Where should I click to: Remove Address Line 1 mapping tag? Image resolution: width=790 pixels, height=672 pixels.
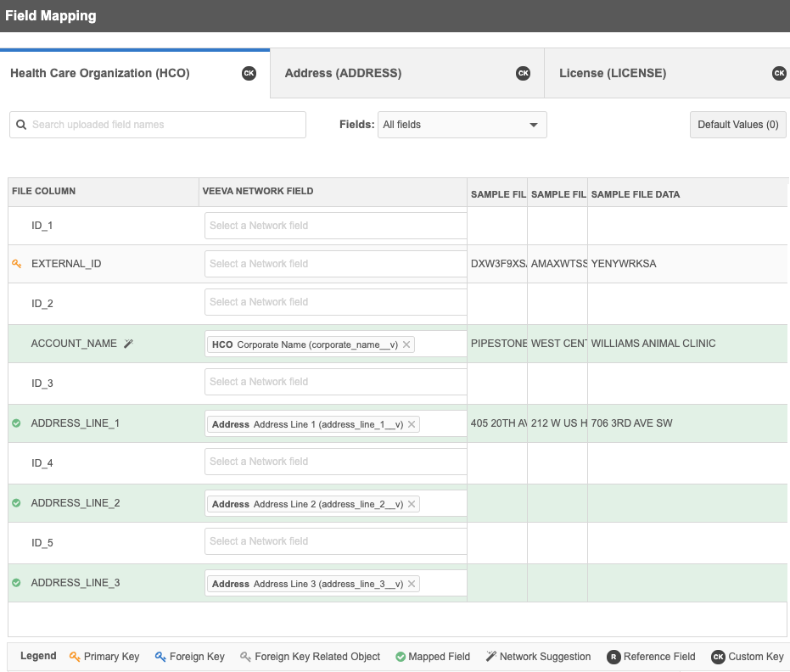412,424
